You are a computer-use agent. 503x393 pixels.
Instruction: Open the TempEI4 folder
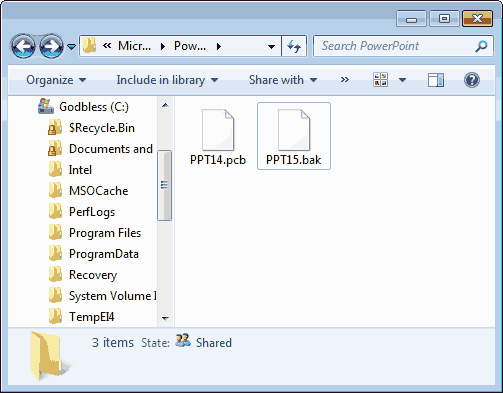(x=91, y=317)
